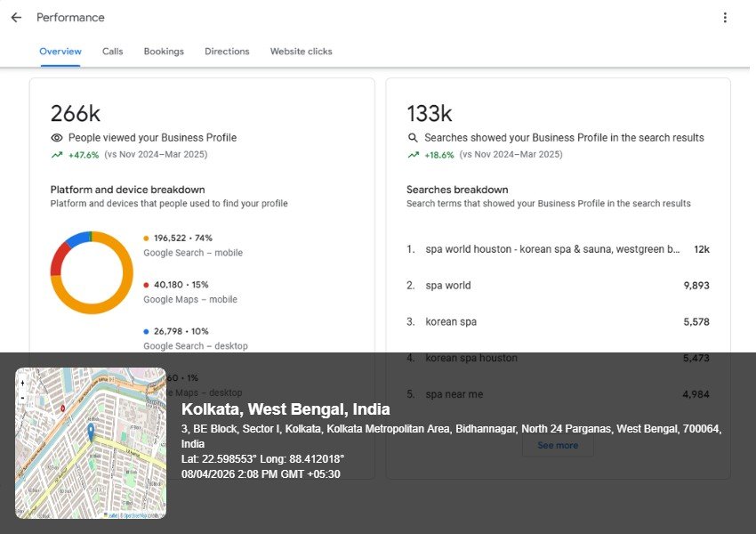Click the magnifier icon beside searches metric

coord(412,137)
